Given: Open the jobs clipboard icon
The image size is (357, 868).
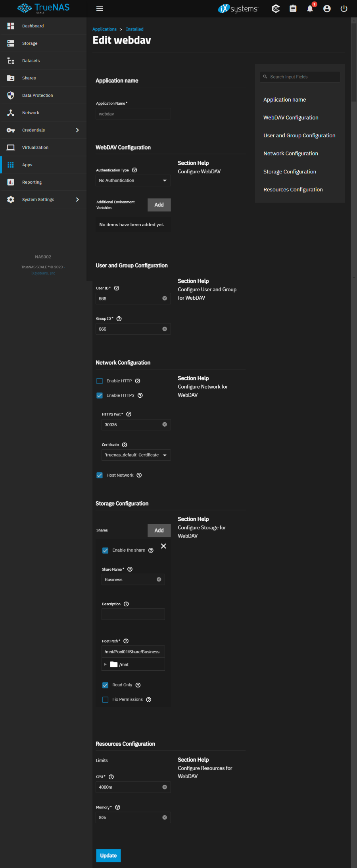Looking at the screenshot, I should click(293, 9).
